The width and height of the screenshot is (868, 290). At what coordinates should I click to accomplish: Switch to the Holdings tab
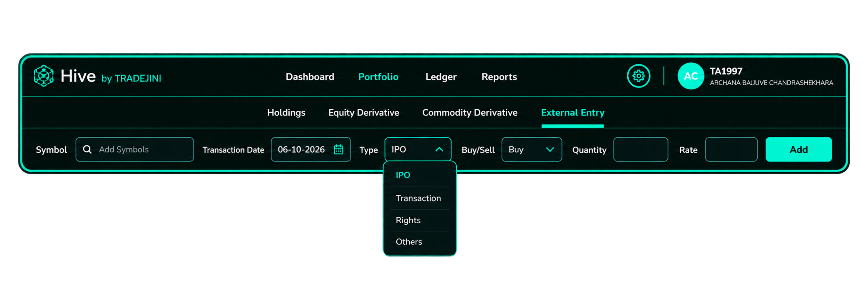[286, 113]
